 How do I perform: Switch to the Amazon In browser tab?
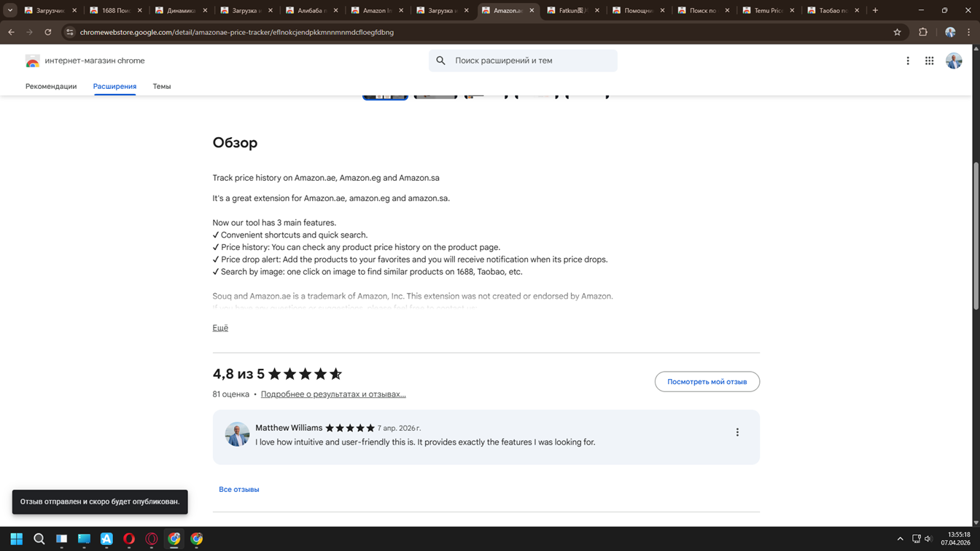376,10
